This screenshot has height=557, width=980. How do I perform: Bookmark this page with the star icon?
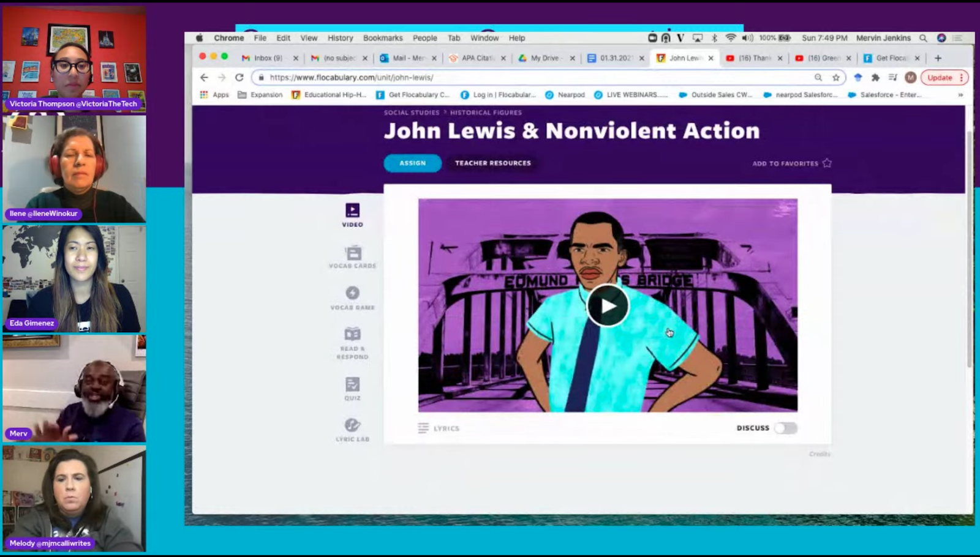pos(836,78)
